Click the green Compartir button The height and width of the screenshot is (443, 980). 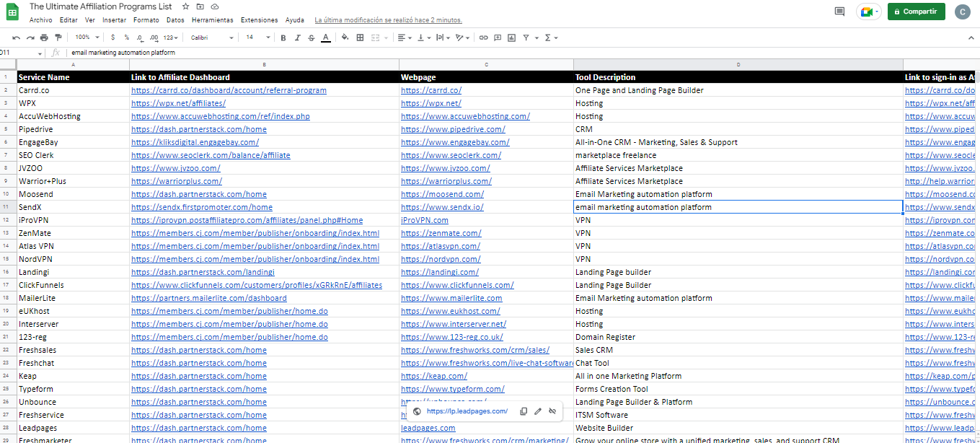(916, 12)
